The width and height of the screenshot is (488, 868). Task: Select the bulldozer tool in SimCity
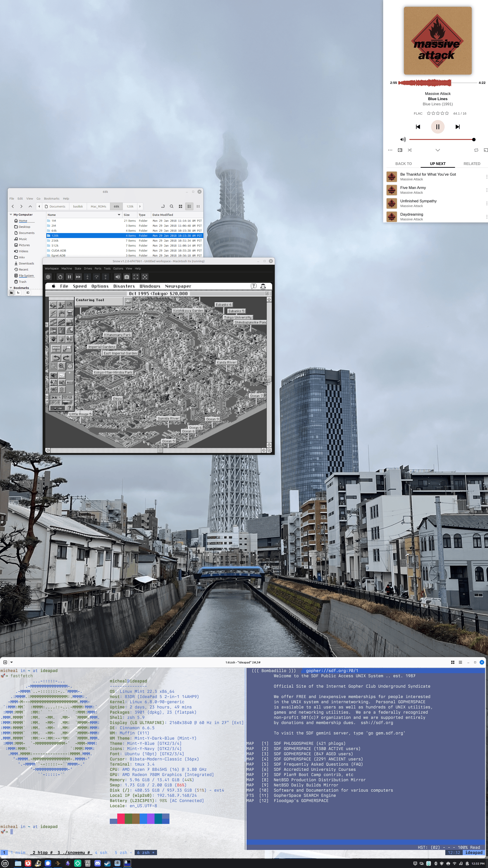pos(53,305)
